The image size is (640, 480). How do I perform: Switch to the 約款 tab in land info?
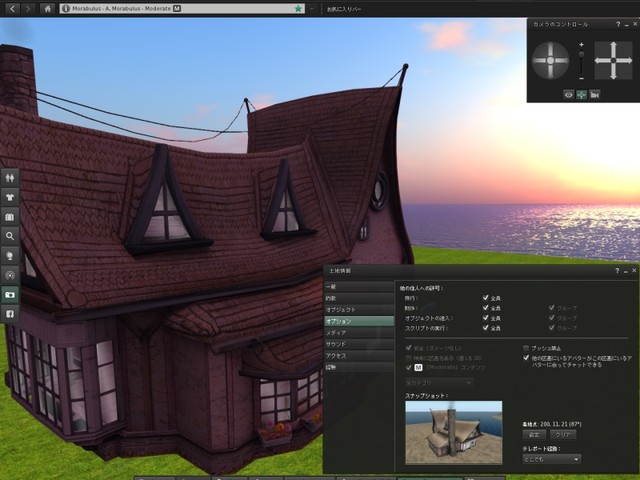click(359, 298)
